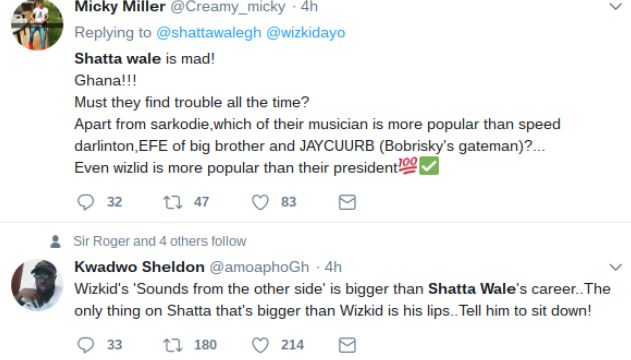
Task: Send Kwadwo Sheldon's tweet via direct message
Action: pos(347,345)
